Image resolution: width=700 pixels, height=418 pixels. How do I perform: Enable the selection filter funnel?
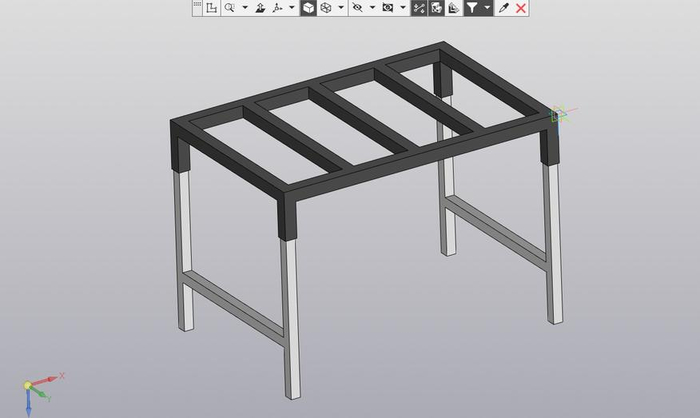(x=472, y=8)
